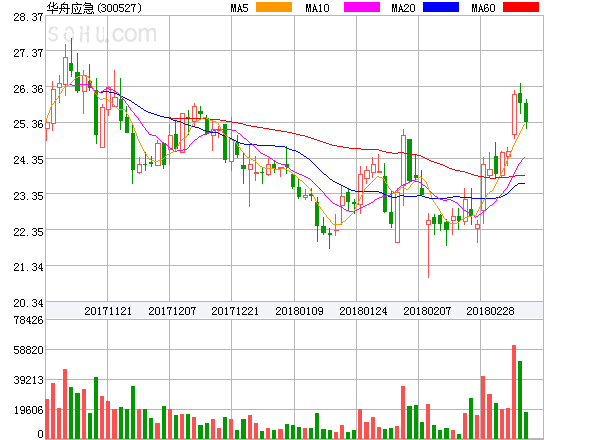This screenshot has width=600, height=440.
Task: Click the magenta MA10 legend swatch
Action: (x=362, y=7)
